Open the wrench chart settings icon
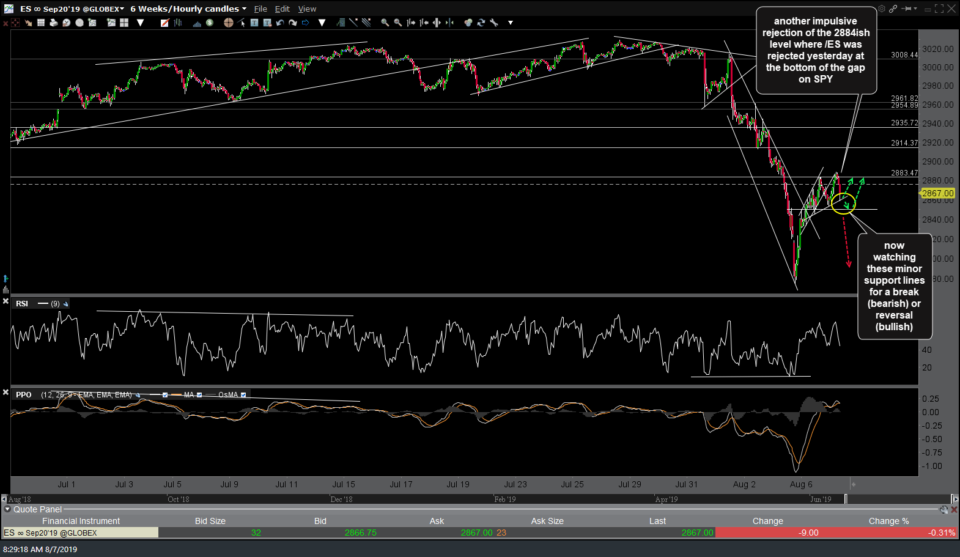960x557 pixels. [x=493, y=23]
